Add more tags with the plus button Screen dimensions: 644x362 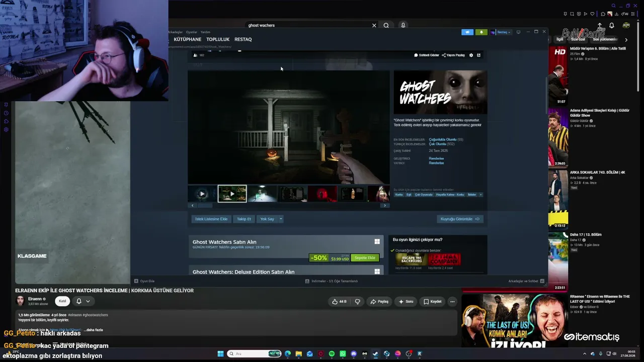point(480,195)
